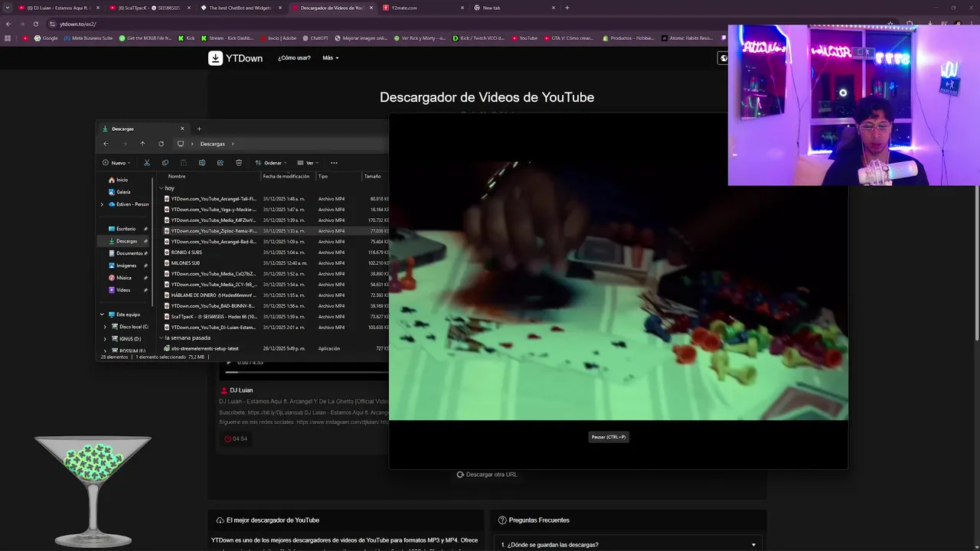980x551 pixels.
Task: Cut the selected file with the scissors icon
Action: 147,162
